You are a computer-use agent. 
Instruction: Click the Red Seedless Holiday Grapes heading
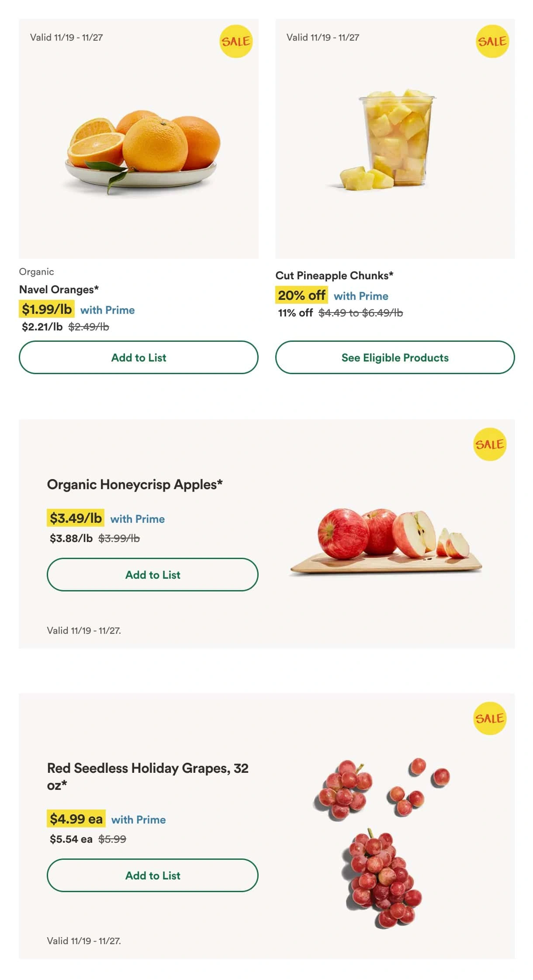click(x=147, y=768)
